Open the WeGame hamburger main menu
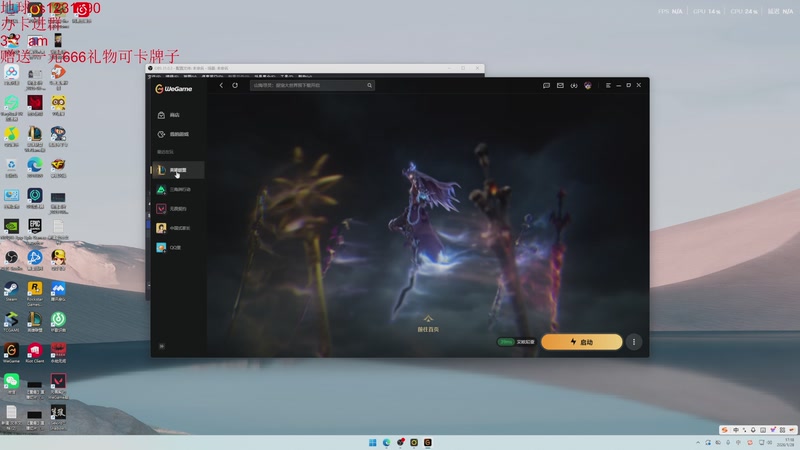This screenshot has height=450, width=800. pos(608,85)
